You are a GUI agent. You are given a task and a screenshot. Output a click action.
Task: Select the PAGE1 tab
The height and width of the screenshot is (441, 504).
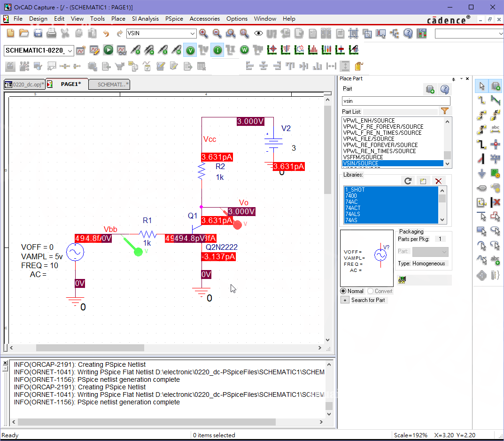tap(68, 84)
